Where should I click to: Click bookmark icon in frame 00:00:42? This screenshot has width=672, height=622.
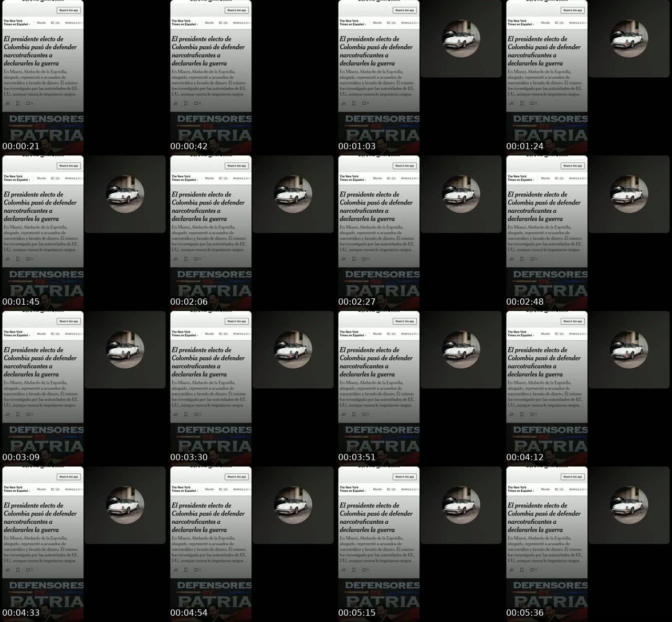[x=186, y=103]
